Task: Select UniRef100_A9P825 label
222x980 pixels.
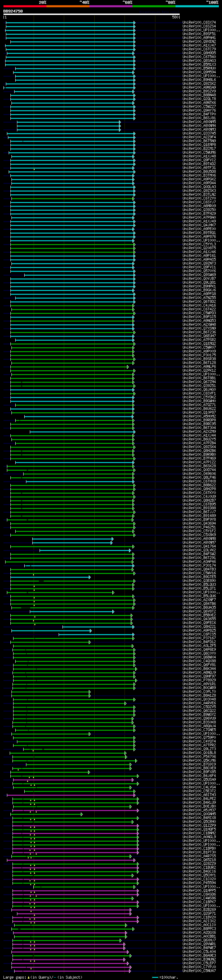Action: click(x=199, y=630)
